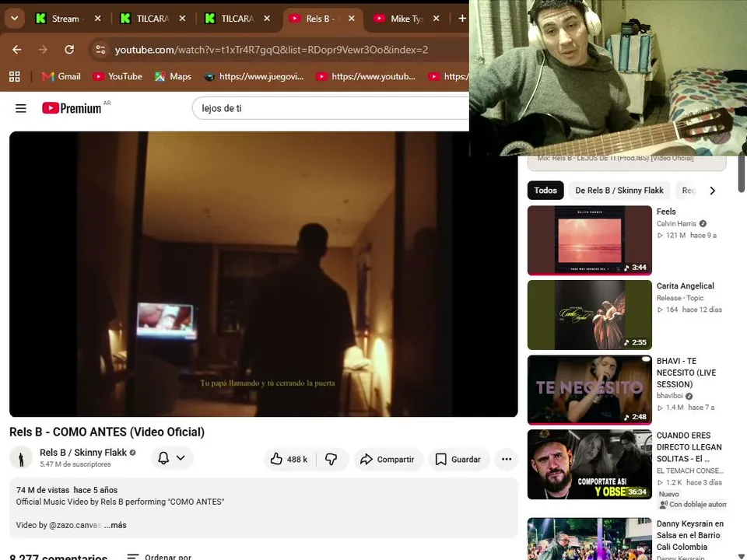Open Rels B channel avatar
747x560 pixels.
21,458
